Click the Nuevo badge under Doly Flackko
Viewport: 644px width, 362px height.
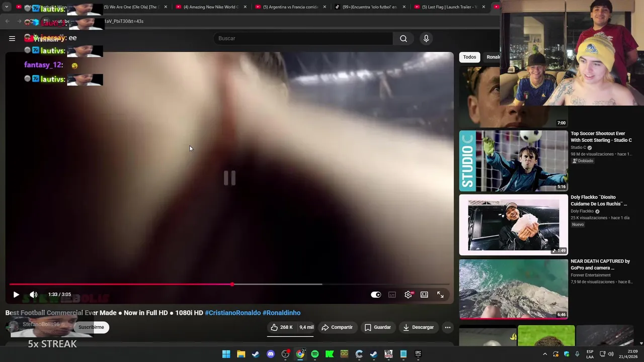point(578,225)
